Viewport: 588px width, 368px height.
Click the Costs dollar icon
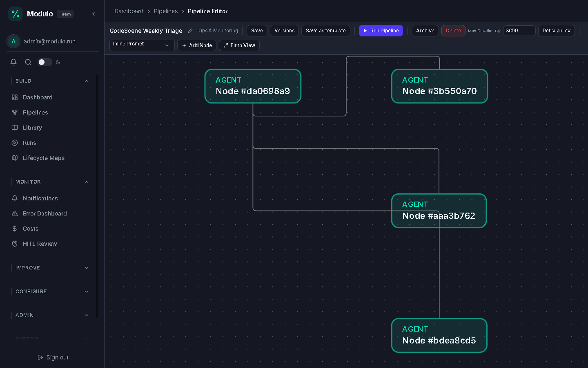point(15,229)
